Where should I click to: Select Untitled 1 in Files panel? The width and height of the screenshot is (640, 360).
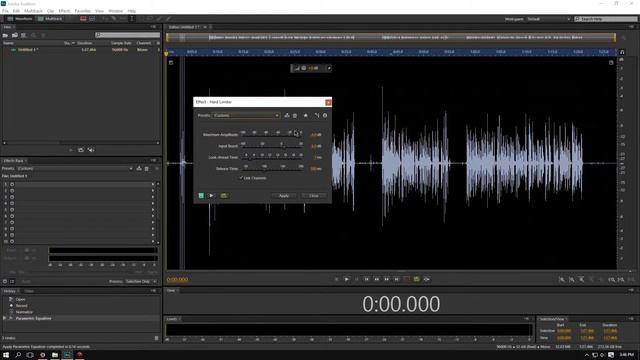tap(28, 50)
